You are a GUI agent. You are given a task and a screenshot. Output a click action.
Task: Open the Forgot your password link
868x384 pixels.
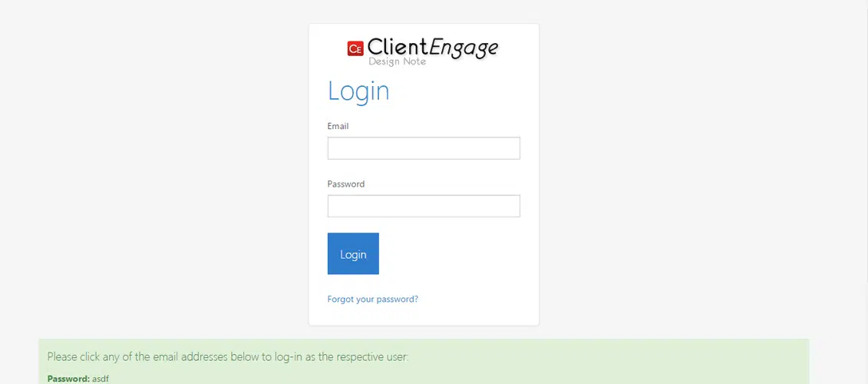pyautogui.click(x=372, y=300)
